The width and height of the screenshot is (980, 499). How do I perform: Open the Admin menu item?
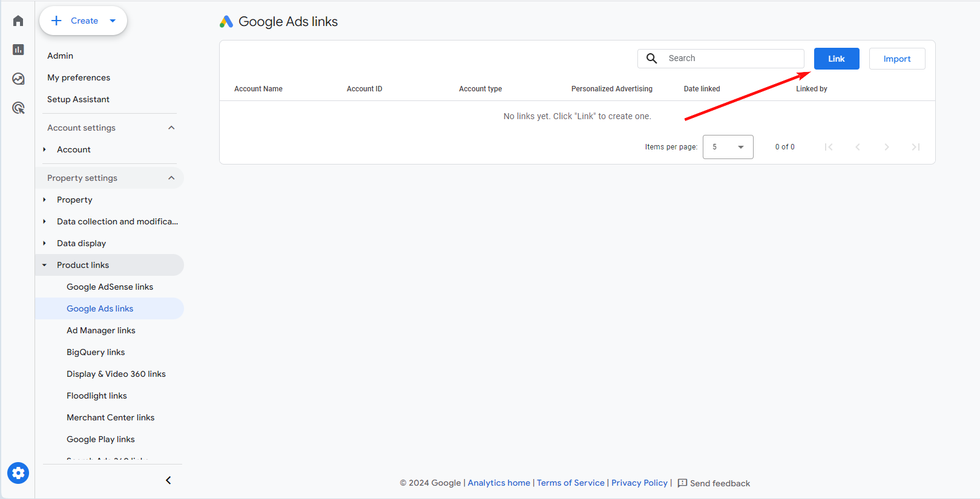click(x=60, y=56)
